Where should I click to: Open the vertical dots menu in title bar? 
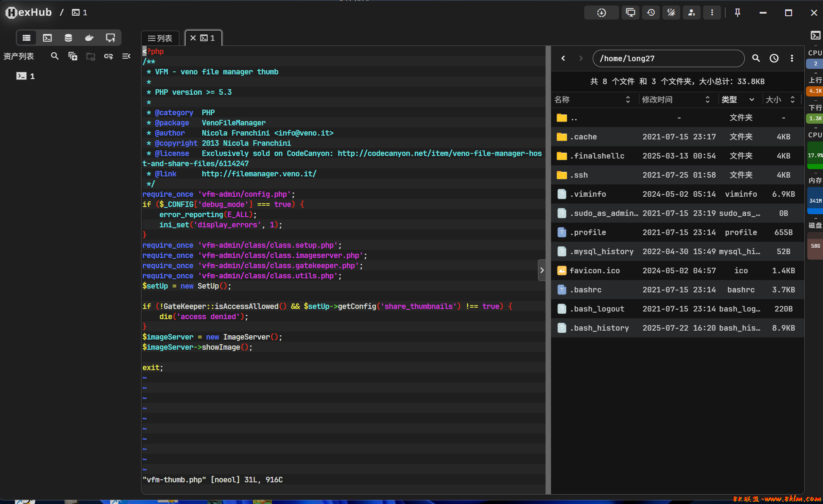coord(712,13)
